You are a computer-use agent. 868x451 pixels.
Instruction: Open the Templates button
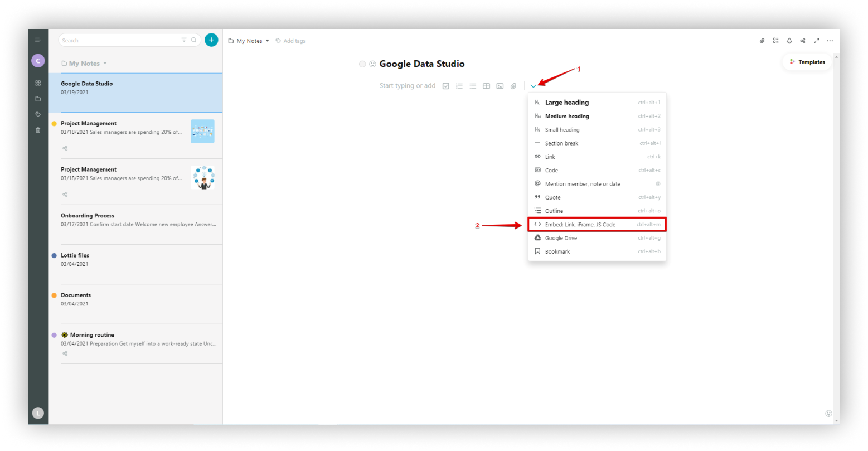click(x=807, y=62)
